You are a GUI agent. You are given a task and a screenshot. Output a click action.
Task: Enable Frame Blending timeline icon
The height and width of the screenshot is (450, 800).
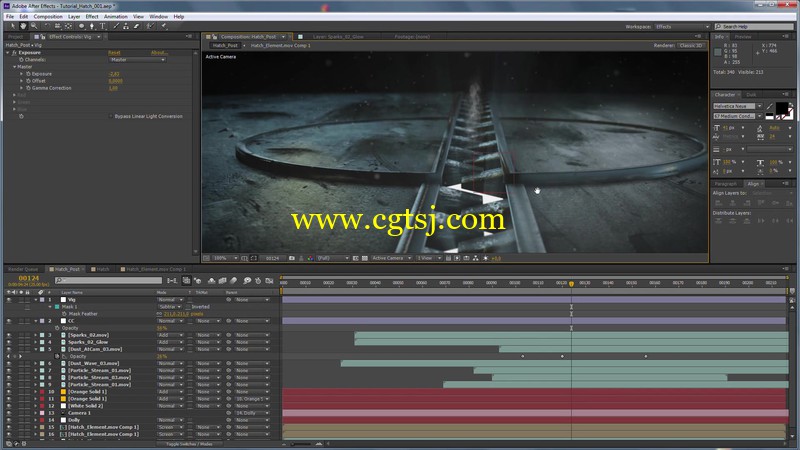click(222, 281)
